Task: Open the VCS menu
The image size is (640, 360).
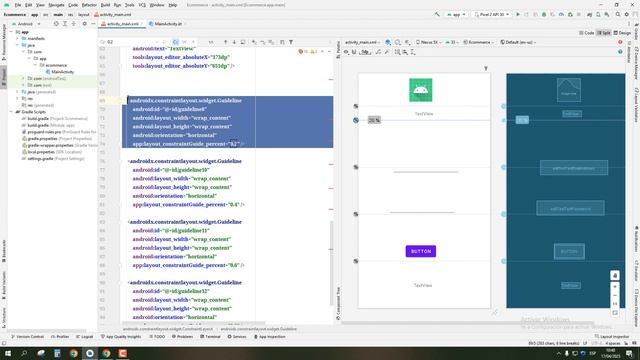Action: (142, 5)
